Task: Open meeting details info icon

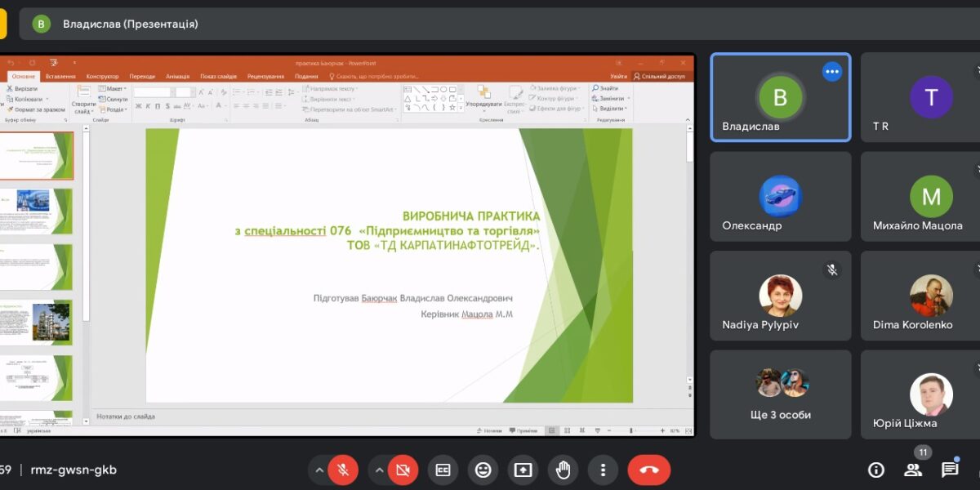Action: (x=876, y=470)
